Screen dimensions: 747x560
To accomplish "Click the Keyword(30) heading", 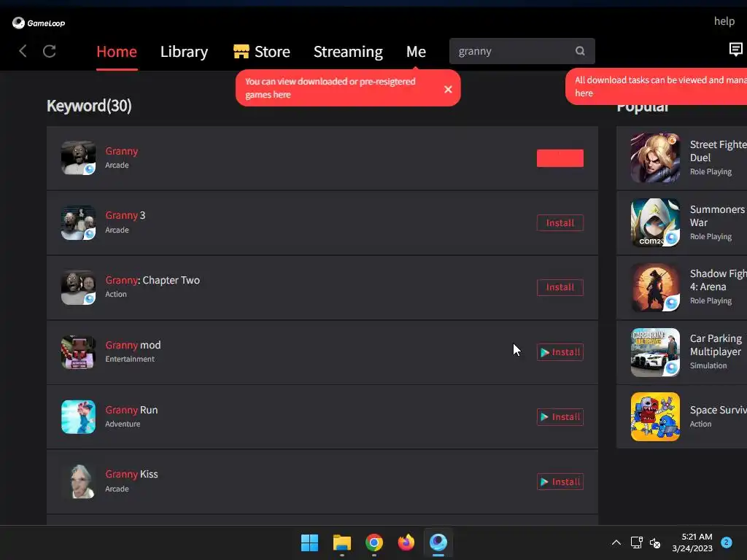I will pos(89,105).
